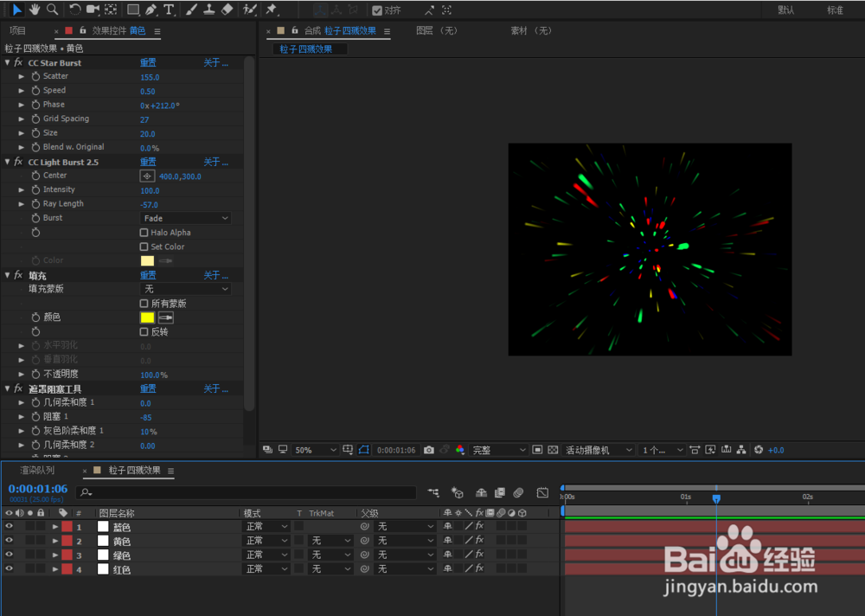The width and height of the screenshot is (865, 616).
Task: Pick fill color with the eyedropper
Action: (165, 318)
